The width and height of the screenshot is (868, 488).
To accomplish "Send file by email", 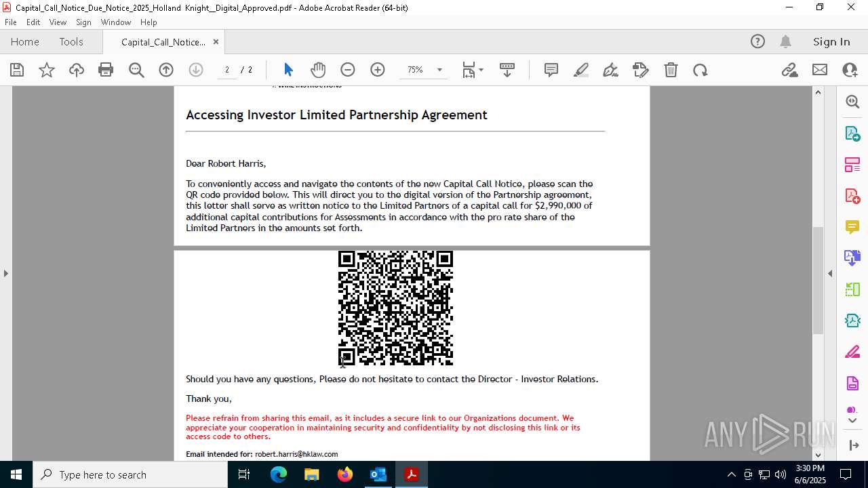I will click(820, 70).
